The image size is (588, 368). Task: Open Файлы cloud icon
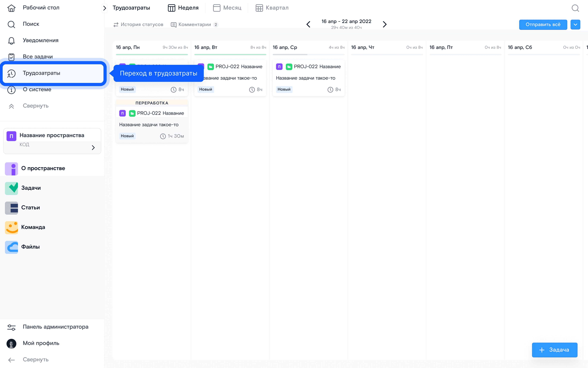pyautogui.click(x=11, y=247)
